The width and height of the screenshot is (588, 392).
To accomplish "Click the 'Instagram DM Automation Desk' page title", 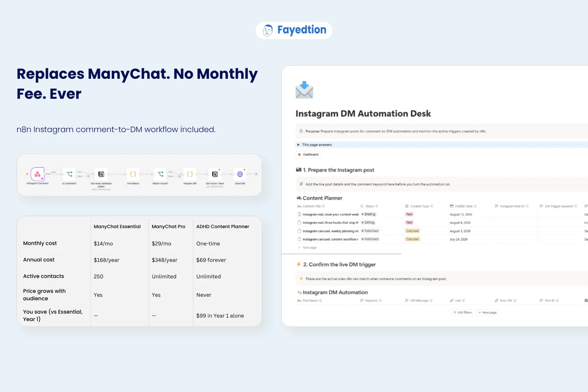I will tap(363, 114).
